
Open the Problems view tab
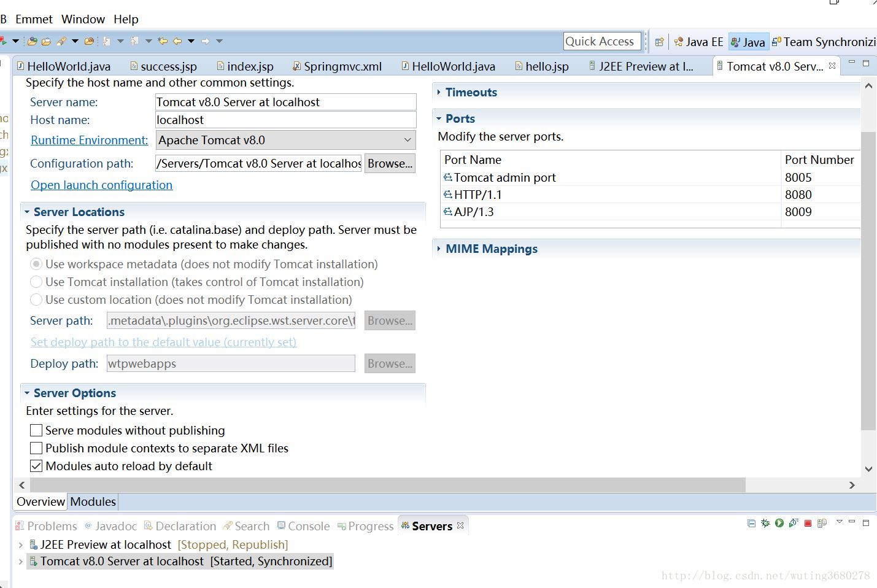coord(46,526)
